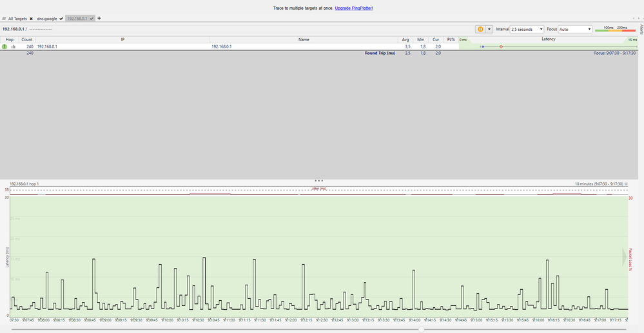The image size is (644, 333).
Task: Open the dropdown arrow beside the pause button
Action: (x=489, y=29)
